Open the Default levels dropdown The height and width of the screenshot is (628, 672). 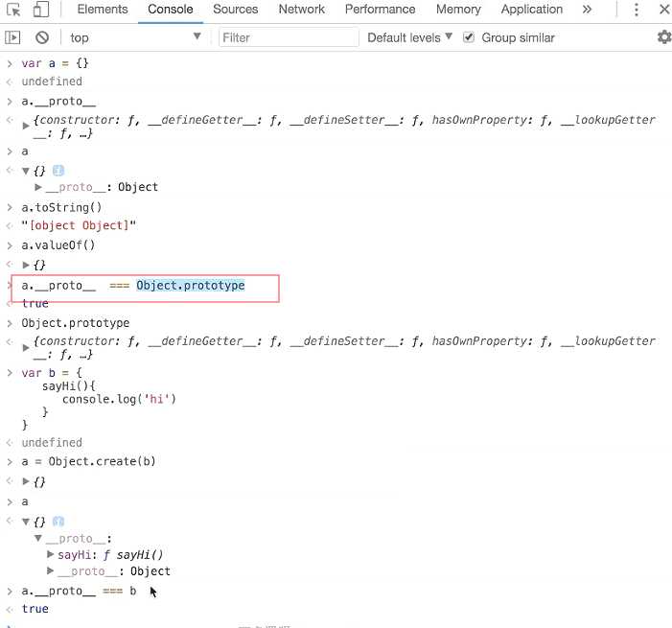coord(409,37)
